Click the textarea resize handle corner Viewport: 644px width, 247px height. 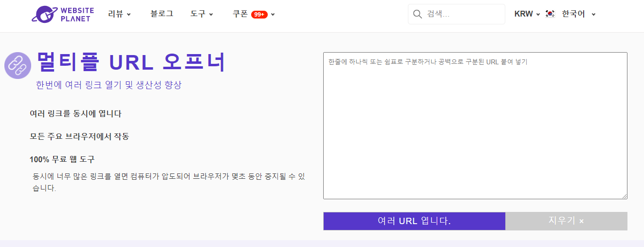click(624, 196)
